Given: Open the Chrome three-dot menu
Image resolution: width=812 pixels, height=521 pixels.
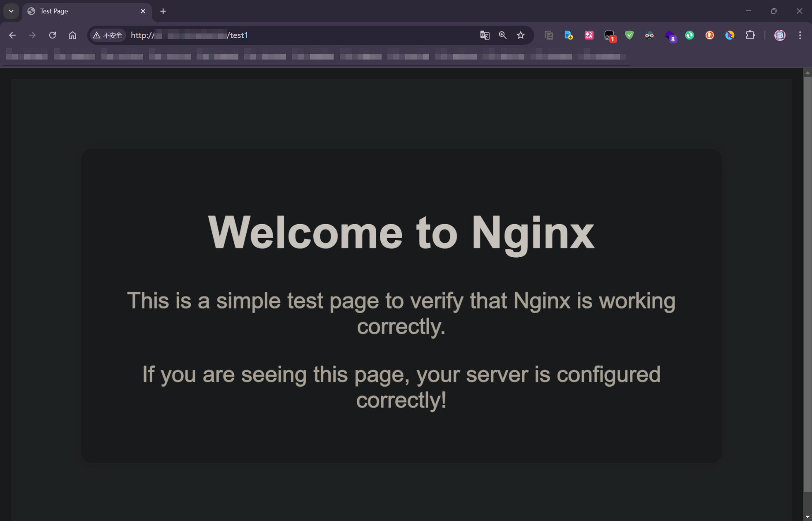Looking at the screenshot, I should point(800,35).
